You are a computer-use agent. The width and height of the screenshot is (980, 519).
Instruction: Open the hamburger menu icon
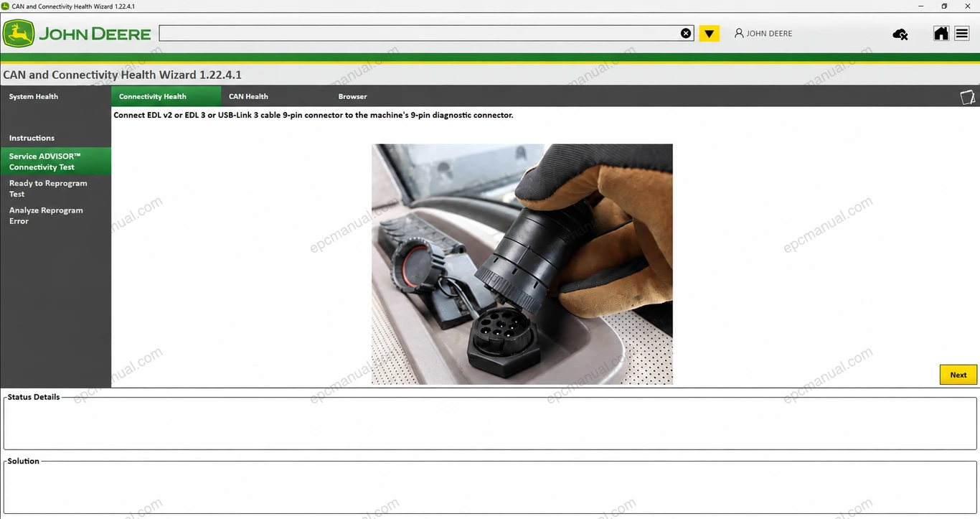[x=962, y=33]
